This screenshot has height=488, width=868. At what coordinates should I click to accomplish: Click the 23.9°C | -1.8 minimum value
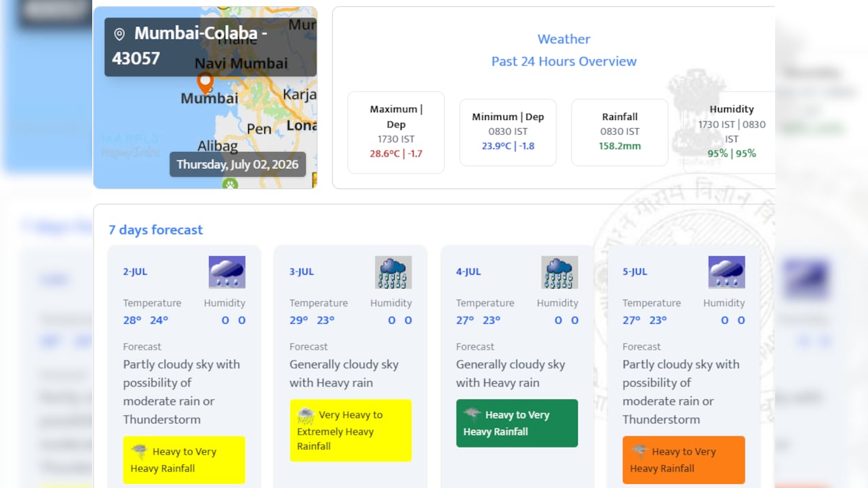pos(508,146)
